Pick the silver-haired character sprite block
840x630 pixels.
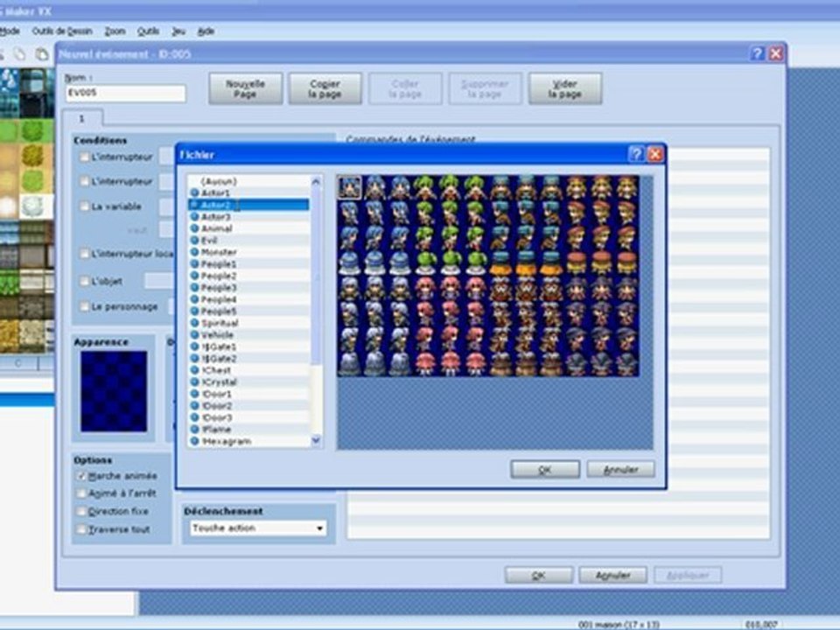375,326
